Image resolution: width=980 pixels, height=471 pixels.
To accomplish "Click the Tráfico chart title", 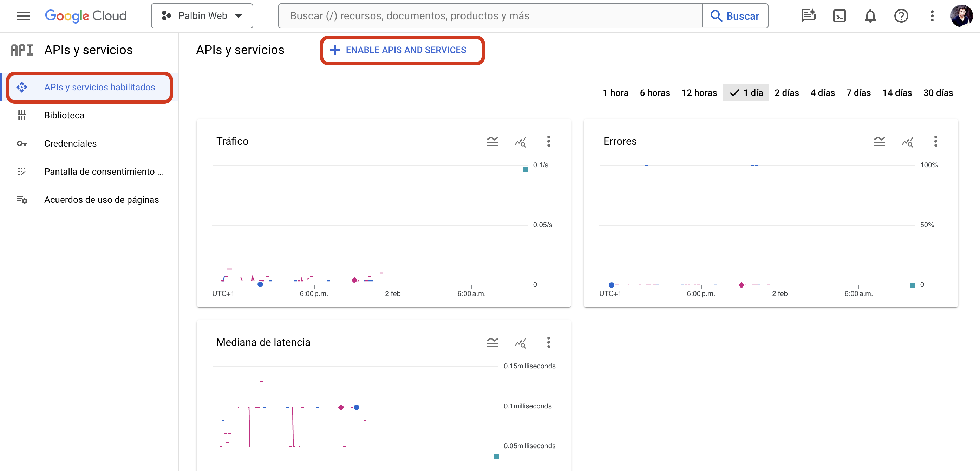I will click(233, 141).
